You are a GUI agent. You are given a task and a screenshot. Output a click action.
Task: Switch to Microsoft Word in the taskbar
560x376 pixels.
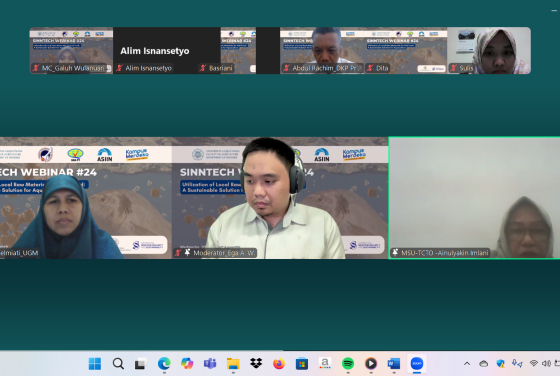(394, 364)
